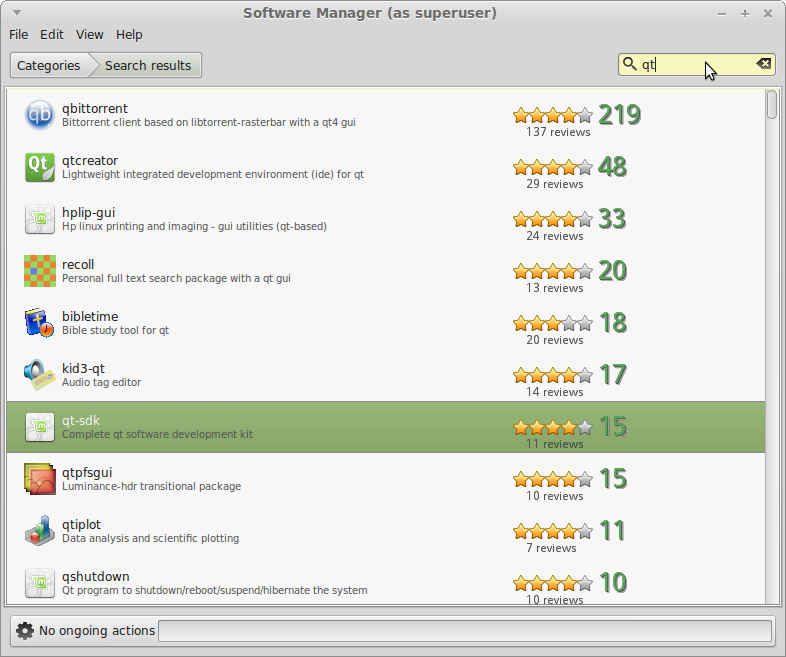The image size is (786, 657).
Task: Click the qtpfsgui icon
Action: point(40,479)
